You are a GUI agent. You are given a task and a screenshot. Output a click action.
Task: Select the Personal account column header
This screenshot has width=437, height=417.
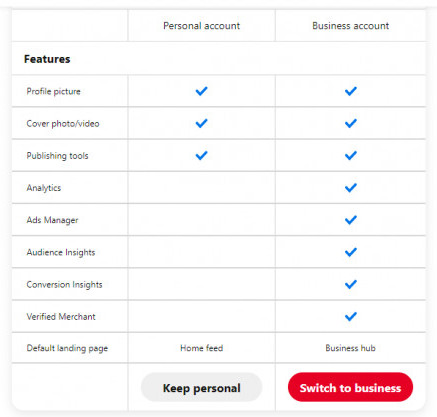[202, 26]
